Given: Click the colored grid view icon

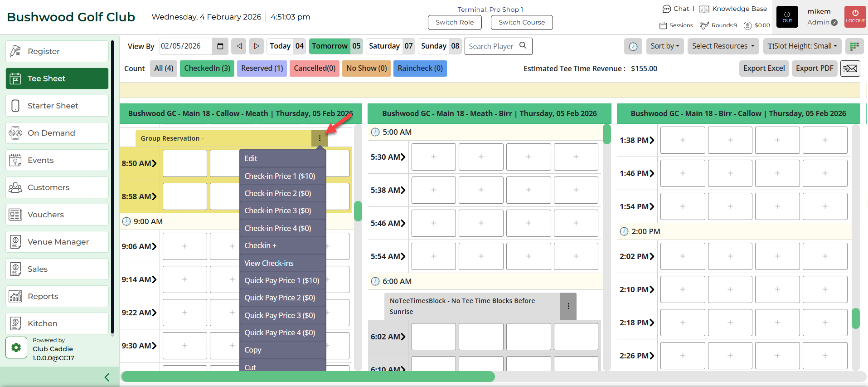Looking at the screenshot, I should [854, 46].
